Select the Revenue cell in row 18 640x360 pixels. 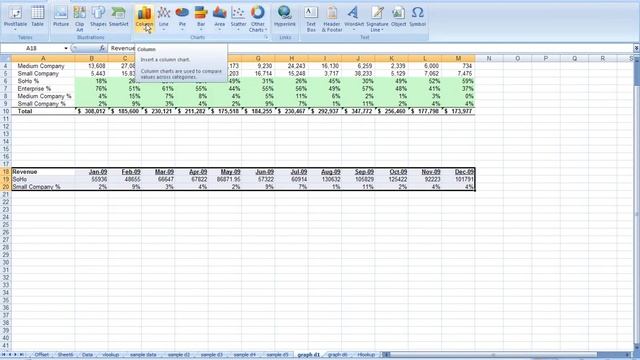(x=43, y=172)
